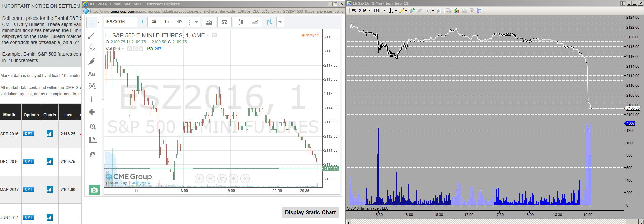
Task: Select the measure ruler tool
Action: [93, 140]
